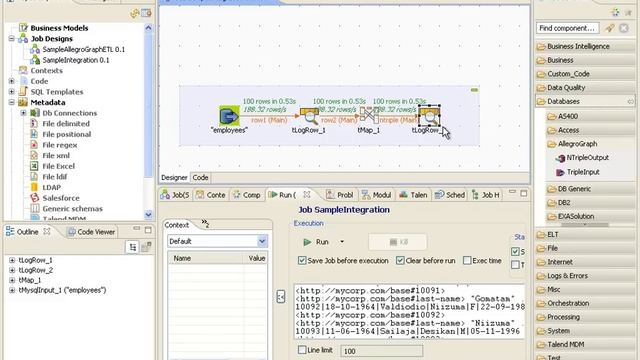Image resolution: width=640 pixels, height=360 pixels.
Task: Open the Conte contexts tab
Action: coord(211,195)
